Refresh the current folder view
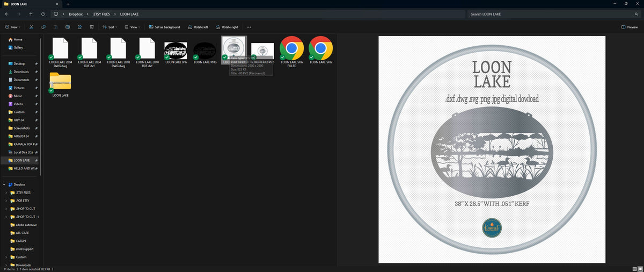Screen dimensions: 644x272 tap(42, 14)
